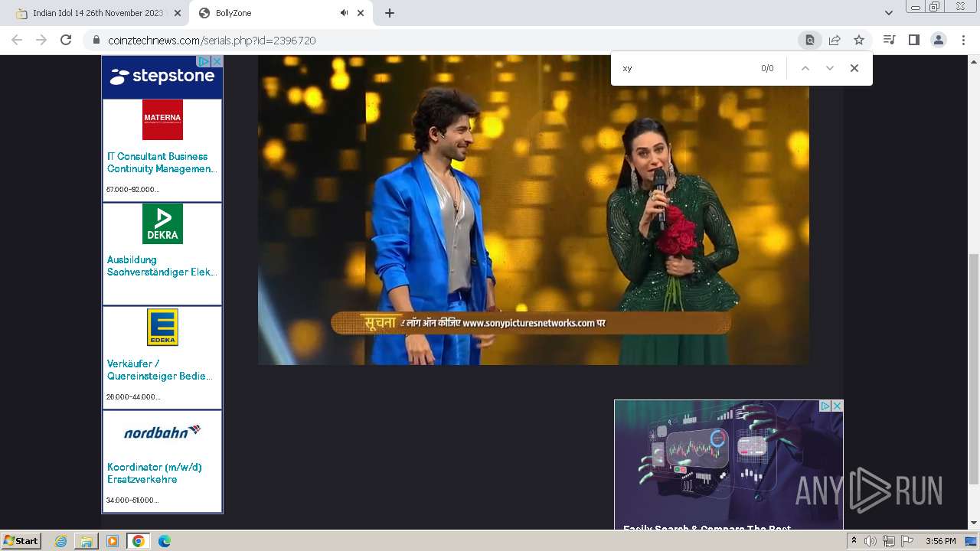The width and height of the screenshot is (980, 551).
Task: Close the stepstone sidebar ad
Action: pyautogui.click(x=217, y=61)
